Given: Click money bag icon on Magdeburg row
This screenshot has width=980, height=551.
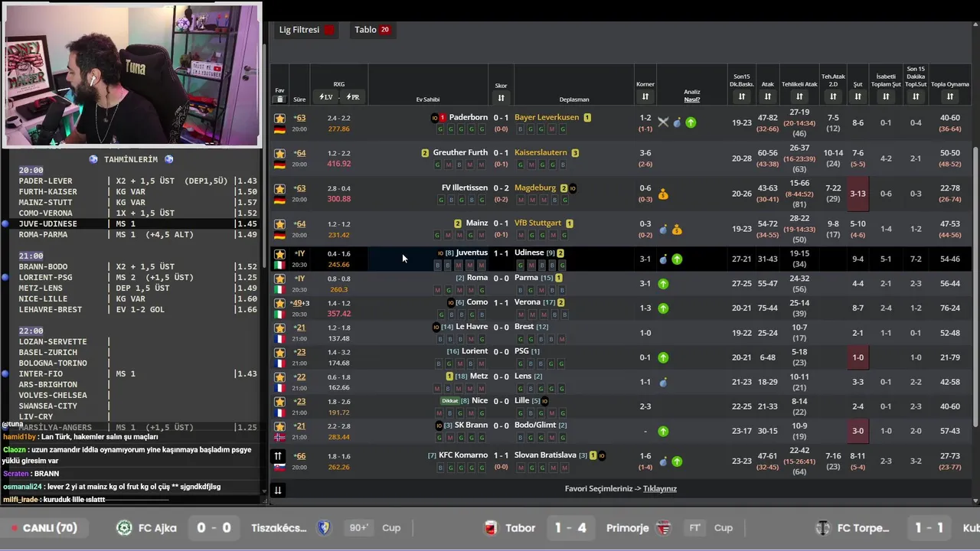Looking at the screenshot, I should [x=663, y=194].
